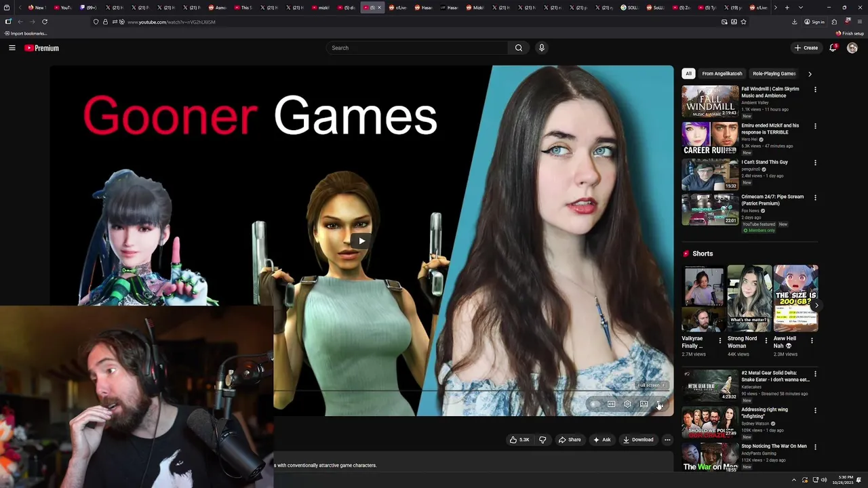Open options for Emiru ended Mizkif video
The image size is (868, 488).
815,126
